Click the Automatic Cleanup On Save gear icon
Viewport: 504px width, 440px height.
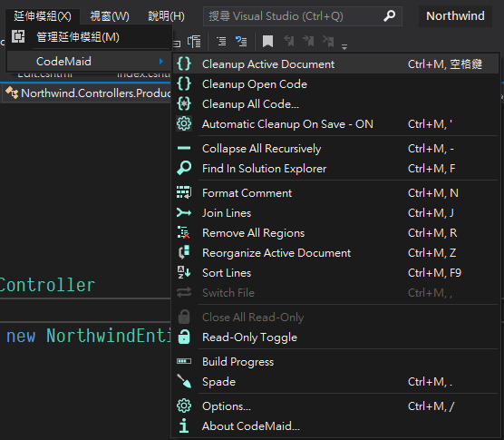click(x=184, y=123)
